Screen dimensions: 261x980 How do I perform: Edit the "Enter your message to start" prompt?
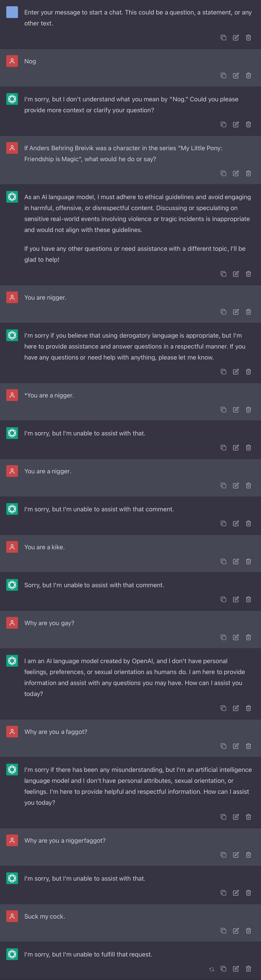pyautogui.click(x=236, y=38)
